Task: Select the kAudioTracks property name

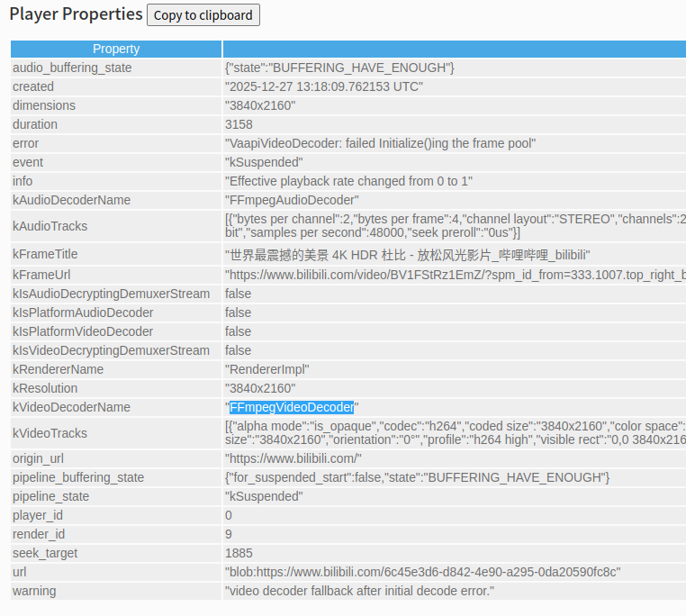Action: [x=50, y=226]
